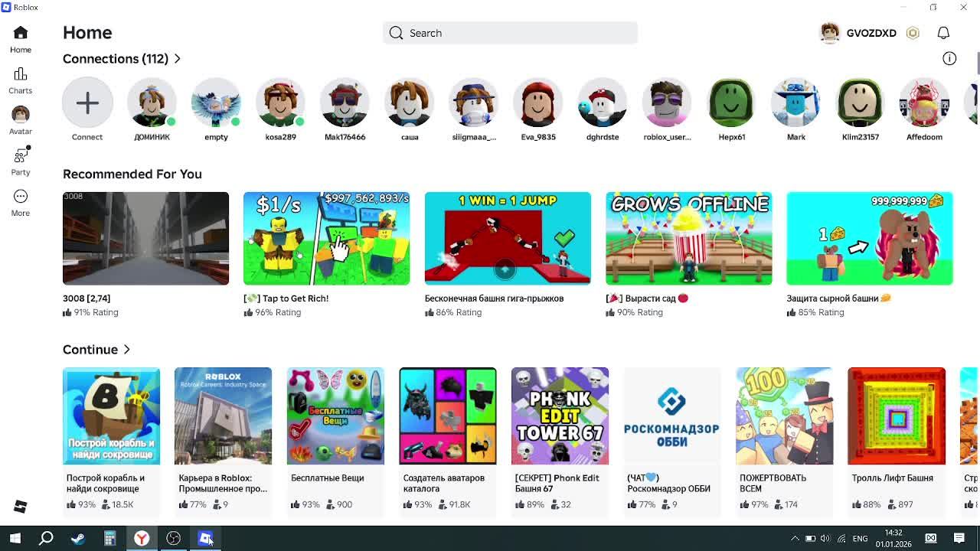This screenshot has width=980, height=551.
Task: Continue Бесплатные Вещи game
Action: (335, 416)
